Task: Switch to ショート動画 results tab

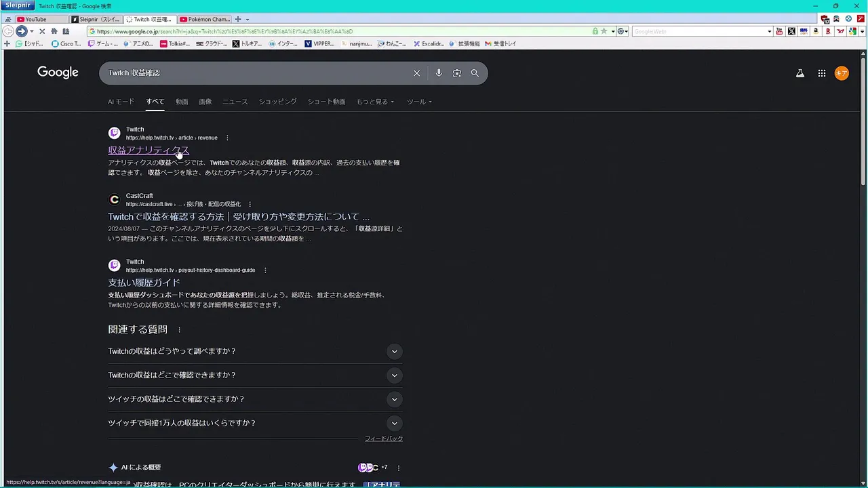Action: coord(326,102)
